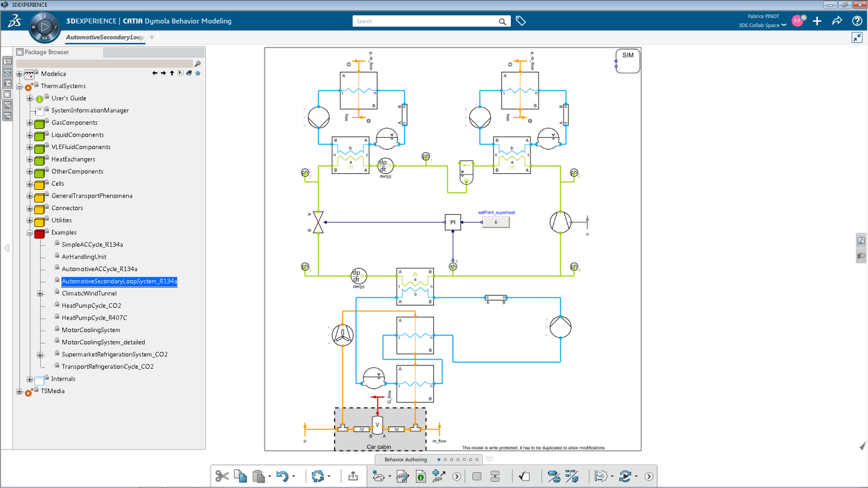
Task: Open HeatPumpCycle_CO2 example in tree
Action: [x=91, y=306]
